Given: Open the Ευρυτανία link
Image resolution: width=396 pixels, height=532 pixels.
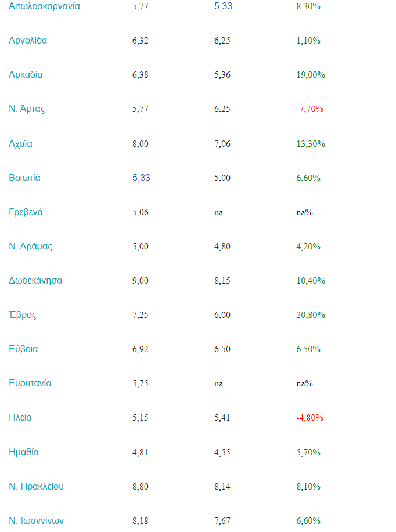Looking at the screenshot, I should (30, 383).
